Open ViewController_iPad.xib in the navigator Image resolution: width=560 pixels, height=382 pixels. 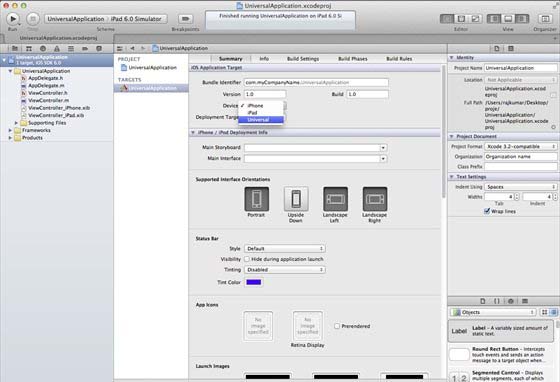(x=56, y=115)
